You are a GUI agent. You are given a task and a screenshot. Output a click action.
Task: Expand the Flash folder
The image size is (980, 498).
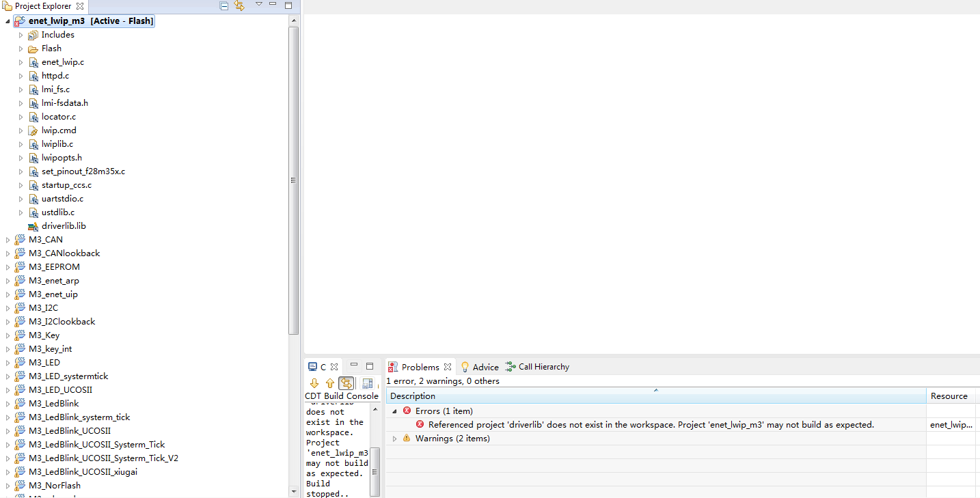21,49
